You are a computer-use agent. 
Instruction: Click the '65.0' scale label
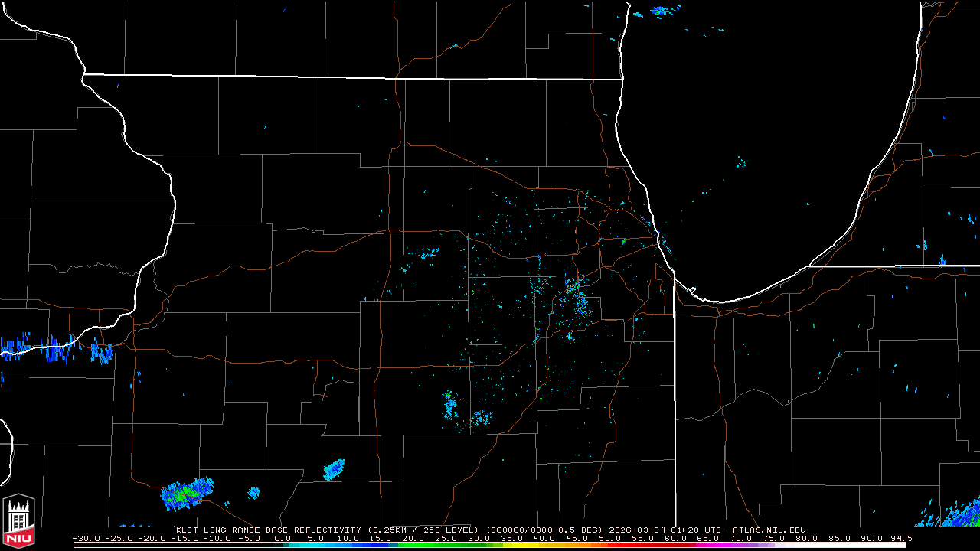[x=707, y=538]
